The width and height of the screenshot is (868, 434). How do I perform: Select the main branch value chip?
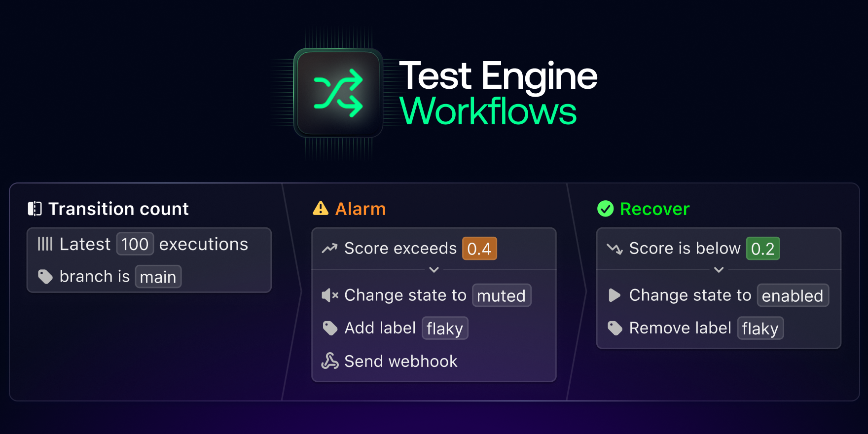(158, 277)
